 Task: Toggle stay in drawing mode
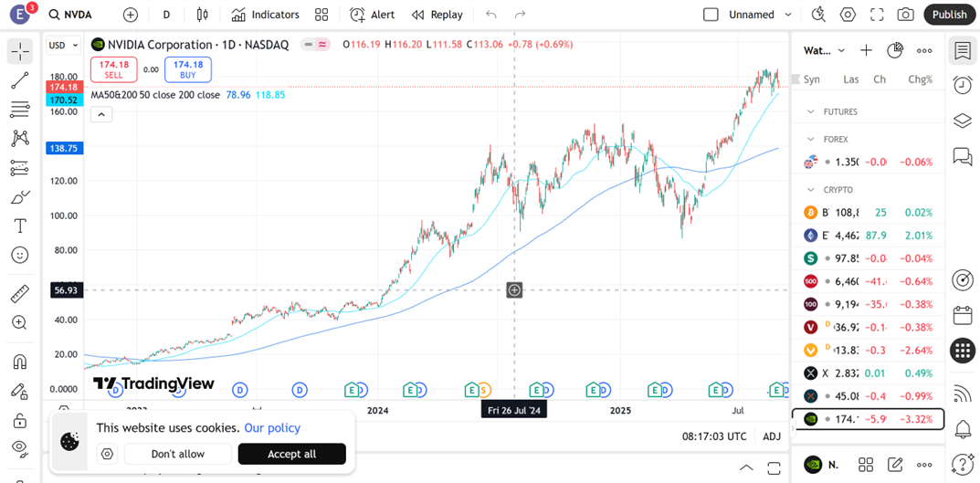[x=20, y=391]
